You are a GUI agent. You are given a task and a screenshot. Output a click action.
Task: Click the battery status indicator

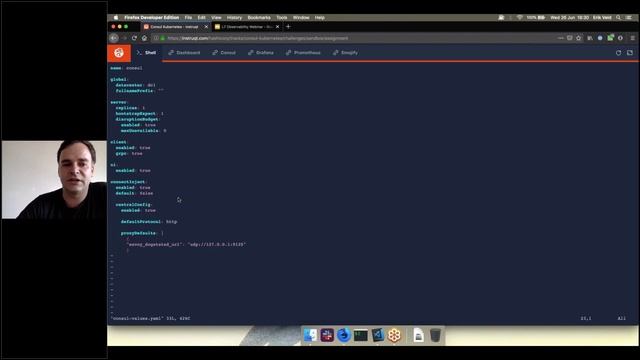536,18
